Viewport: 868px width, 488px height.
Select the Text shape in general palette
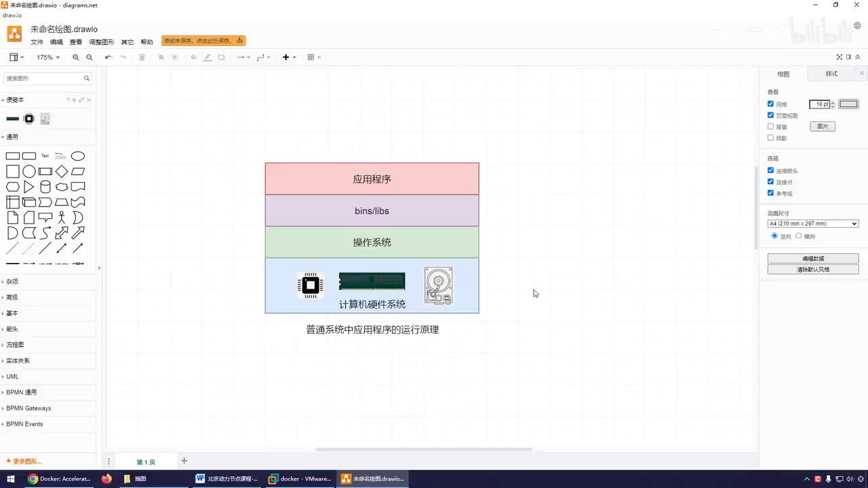pos(45,156)
